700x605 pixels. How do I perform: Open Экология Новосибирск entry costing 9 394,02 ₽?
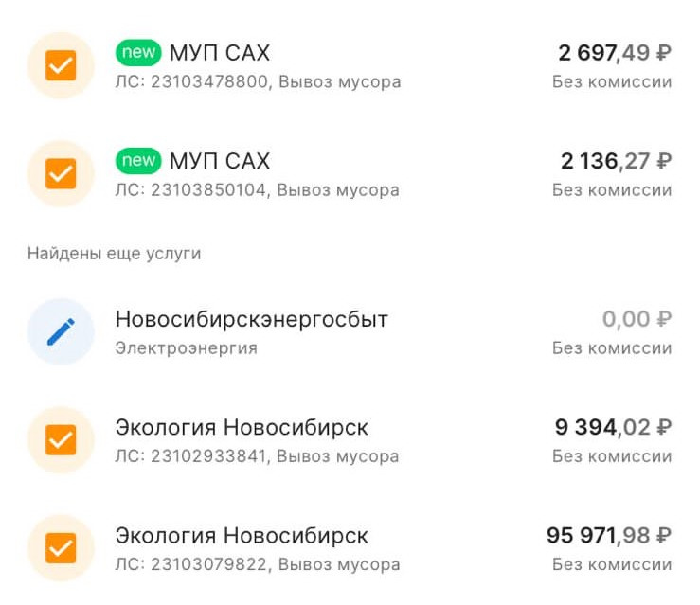point(242,428)
